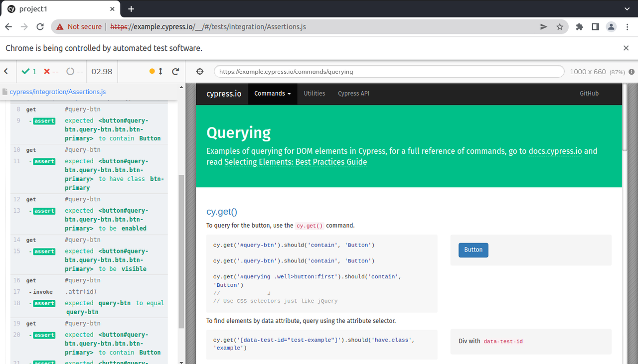Select command 10 get #query-btn
The image size is (638, 364).
pyautogui.click(x=89, y=150)
